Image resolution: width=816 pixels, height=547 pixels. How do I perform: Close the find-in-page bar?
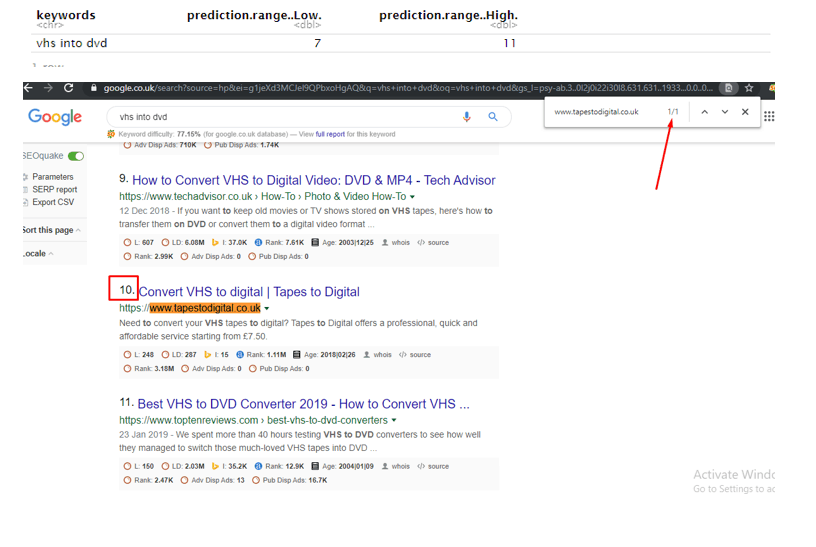(745, 112)
